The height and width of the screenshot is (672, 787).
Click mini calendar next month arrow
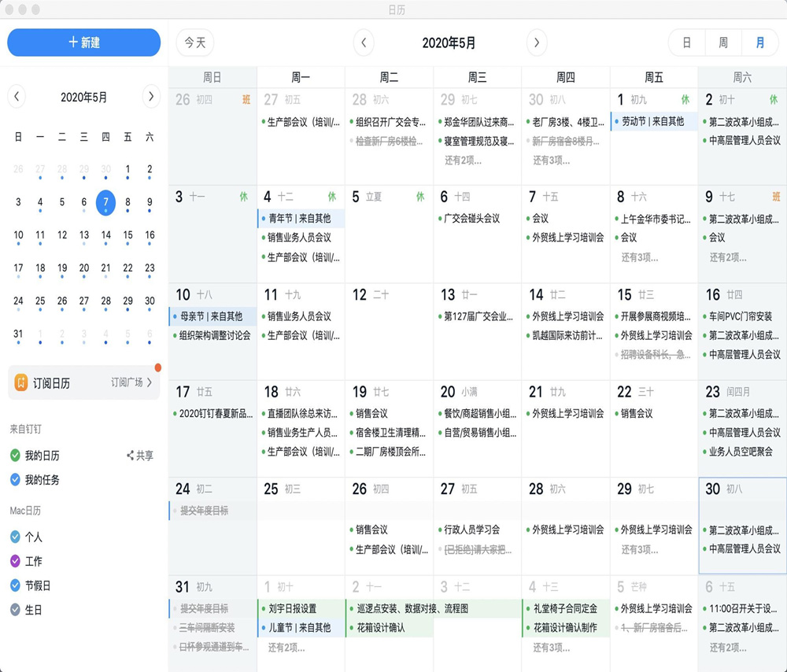point(151,97)
